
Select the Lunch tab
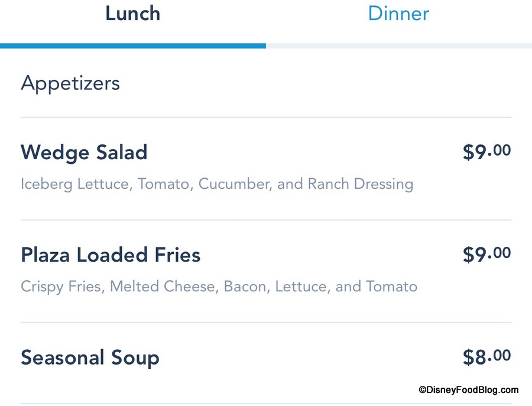coord(132,14)
